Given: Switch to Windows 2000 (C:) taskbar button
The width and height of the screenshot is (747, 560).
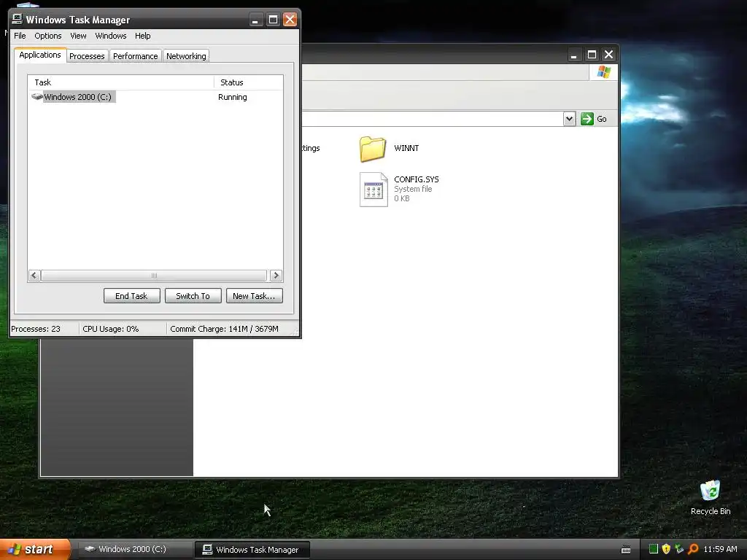Looking at the screenshot, I should [x=134, y=549].
